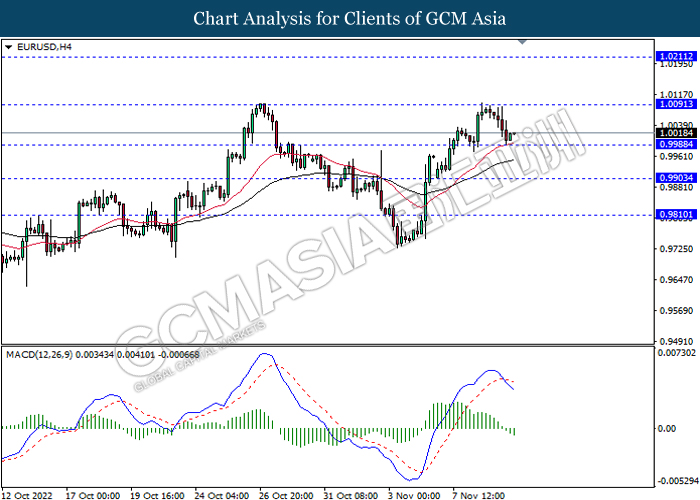Open the EURUSD,H4 chart dropdown arrow
Viewport: 700px width, 500px height.
point(8,47)
